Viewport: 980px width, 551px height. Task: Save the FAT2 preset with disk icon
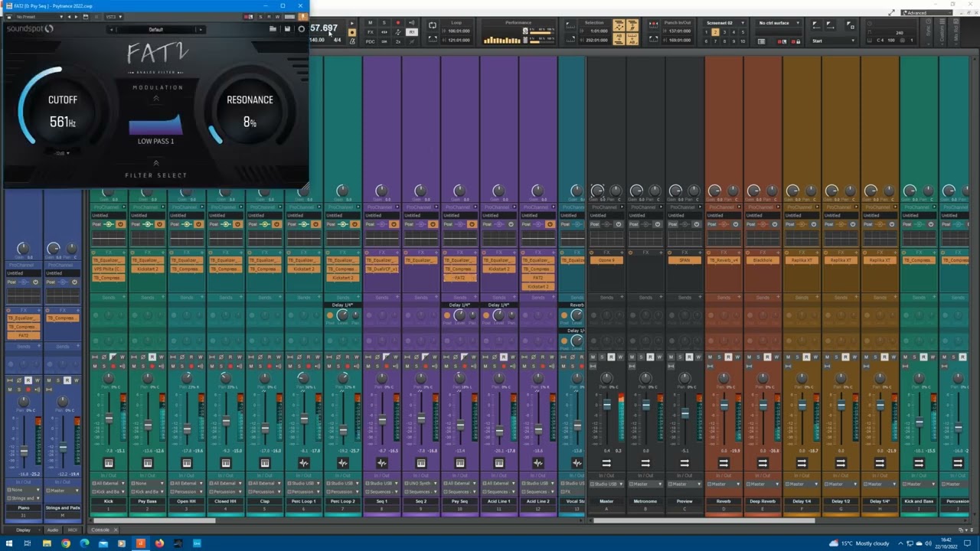coord(287,29)
